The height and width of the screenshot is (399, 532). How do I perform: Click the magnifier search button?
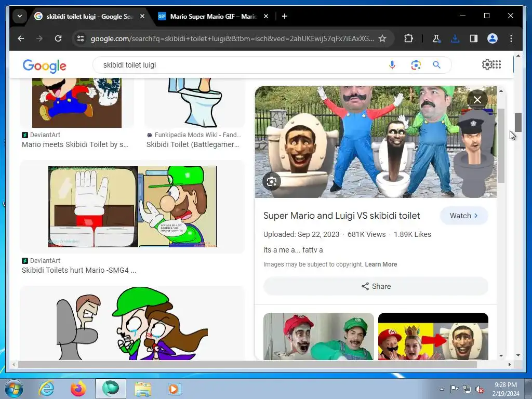pyautogui.click(x=436, y=65)
